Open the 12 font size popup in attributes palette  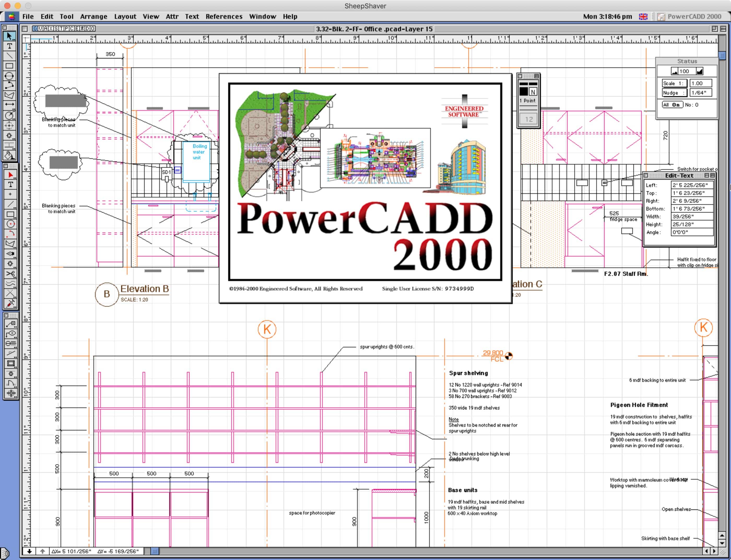[529, 119]
